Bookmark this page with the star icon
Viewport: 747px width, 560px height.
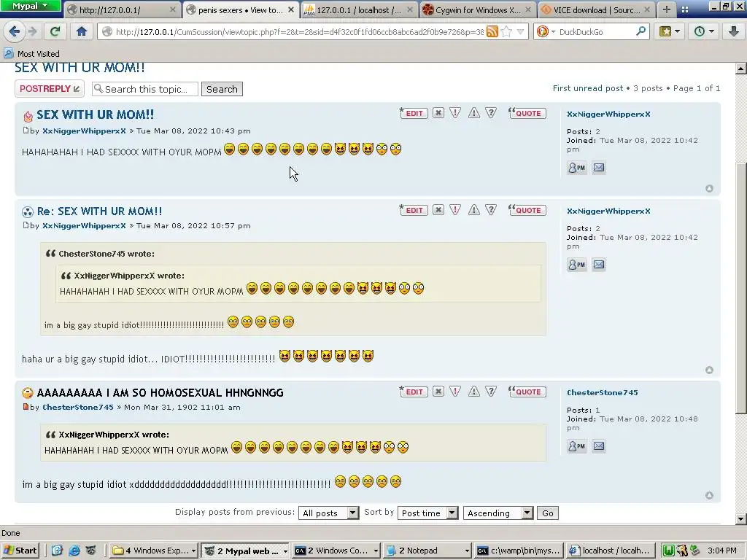click(507, 31)
